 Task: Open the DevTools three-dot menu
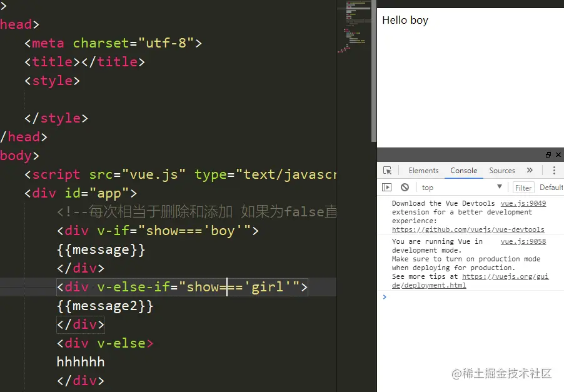[554, 170]
